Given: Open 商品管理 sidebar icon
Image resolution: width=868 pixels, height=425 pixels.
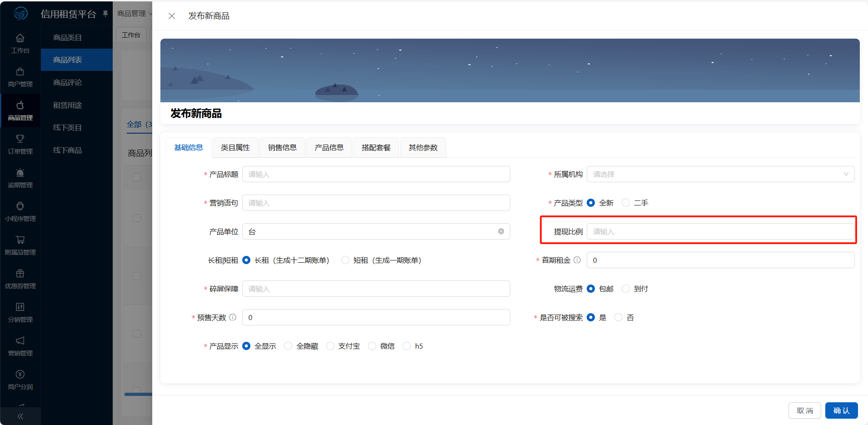Looking at the screenshot, I should pos(20,105).
